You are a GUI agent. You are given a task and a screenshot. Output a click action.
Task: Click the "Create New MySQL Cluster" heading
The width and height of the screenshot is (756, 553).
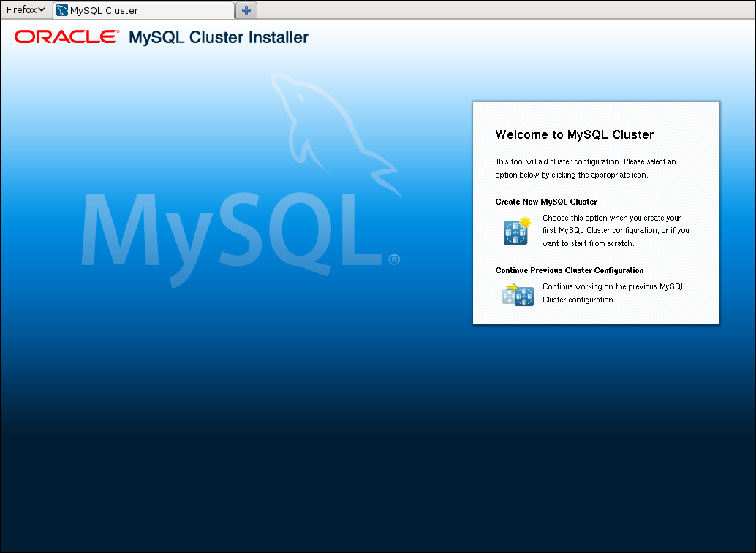click(546, 202)
